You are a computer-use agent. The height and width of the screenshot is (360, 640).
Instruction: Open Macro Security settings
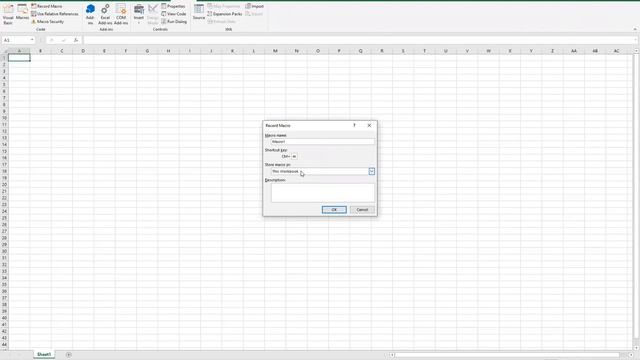48,22
